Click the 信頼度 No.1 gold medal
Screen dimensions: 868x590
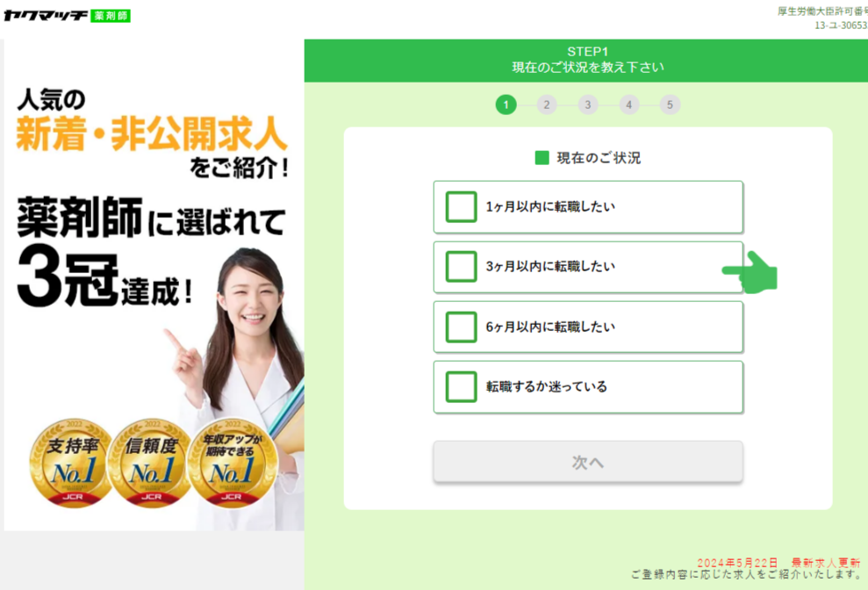click(x=151, y=464)
